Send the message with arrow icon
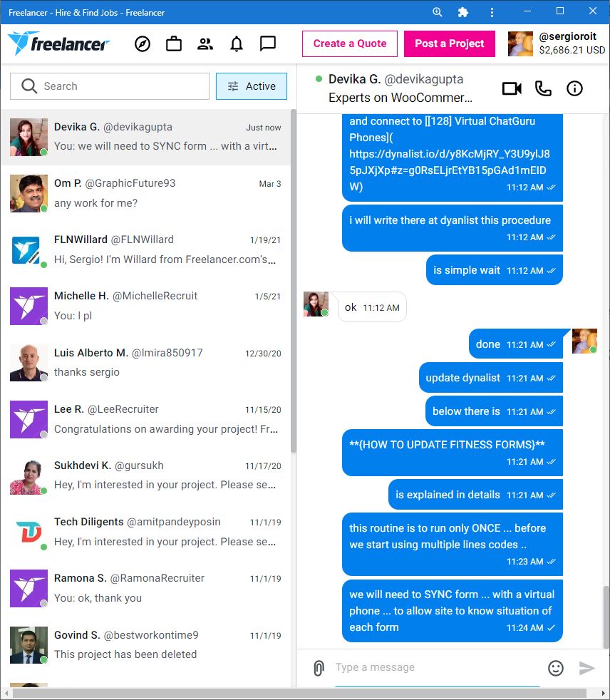The height and width of the screenshot is (700, 610). (x=586, y=668)
